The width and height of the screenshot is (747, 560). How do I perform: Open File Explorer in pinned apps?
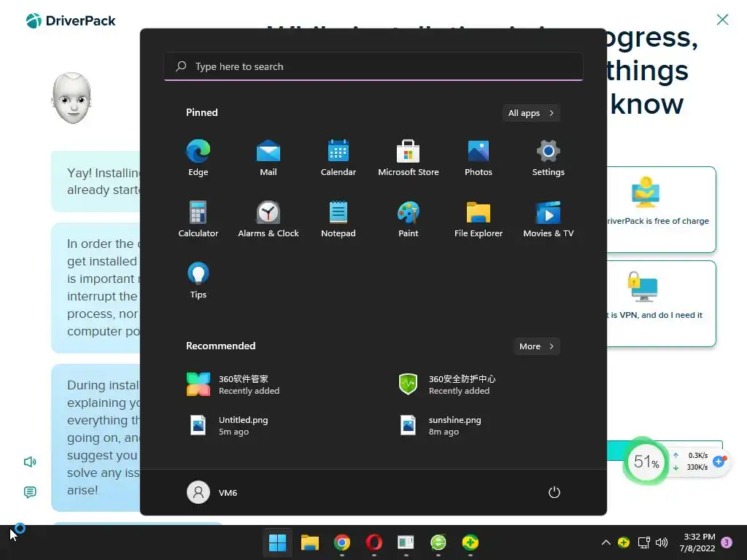[479, 219]
